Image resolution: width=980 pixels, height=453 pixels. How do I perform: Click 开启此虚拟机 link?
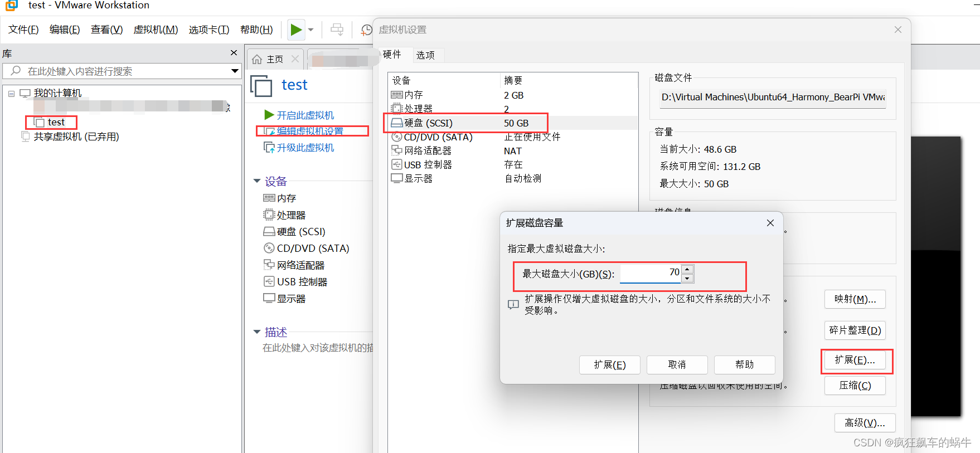[x=305, y=115]
